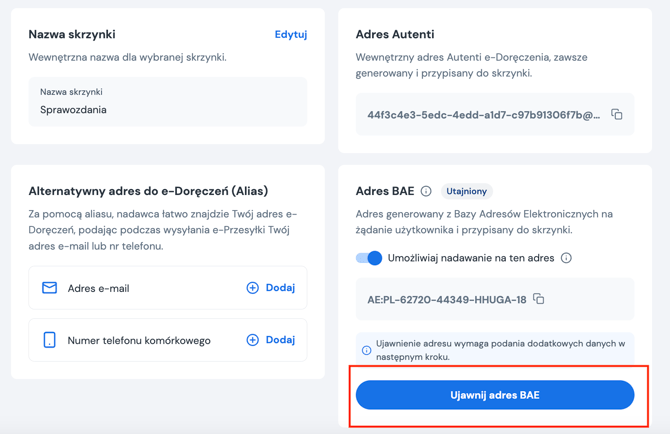Copy the Autenti address with copy icon
This screenshot has height=434, width=670.
617,114
